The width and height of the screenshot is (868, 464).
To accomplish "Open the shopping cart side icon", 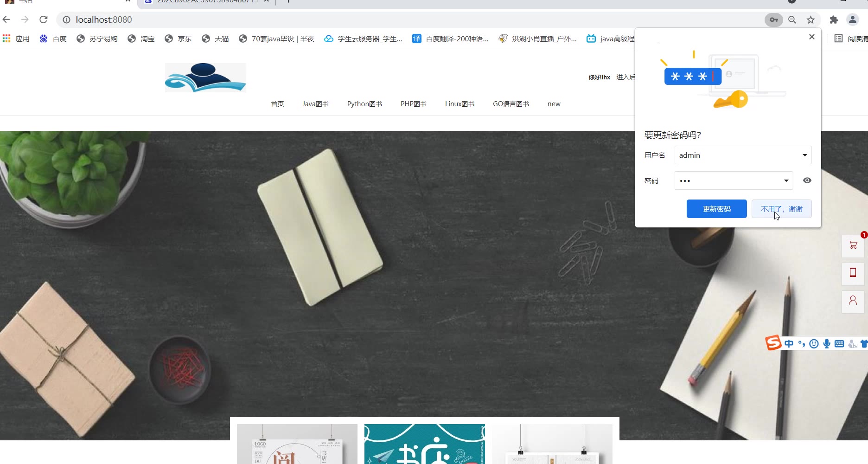I will click(x=853, y=246).
